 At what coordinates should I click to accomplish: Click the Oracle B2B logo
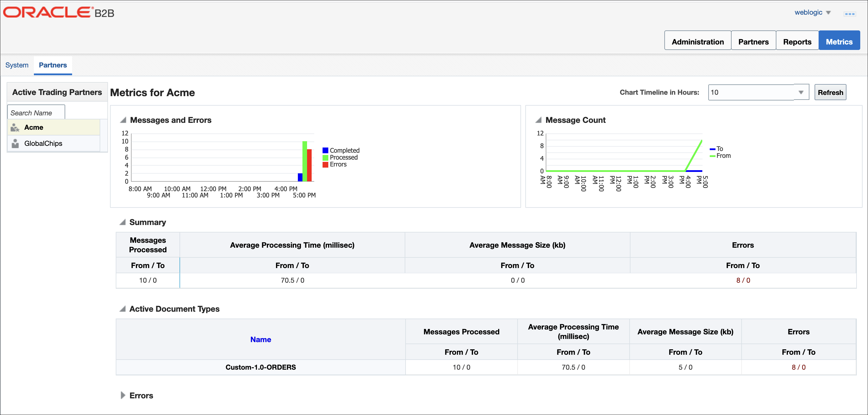(x=59, y=12)
